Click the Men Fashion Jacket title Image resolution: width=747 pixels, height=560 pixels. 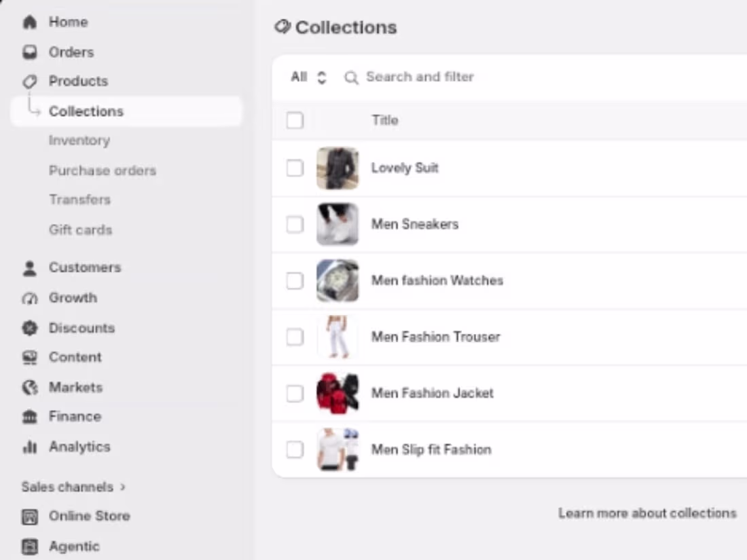tap(433, 393)
